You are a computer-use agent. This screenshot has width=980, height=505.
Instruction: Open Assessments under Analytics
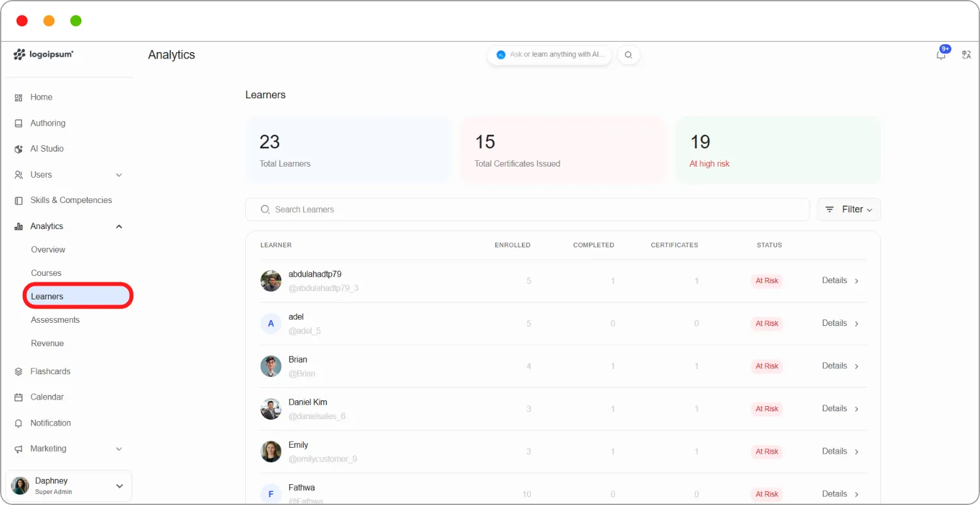pyautogui.click(x=55, y=320)
